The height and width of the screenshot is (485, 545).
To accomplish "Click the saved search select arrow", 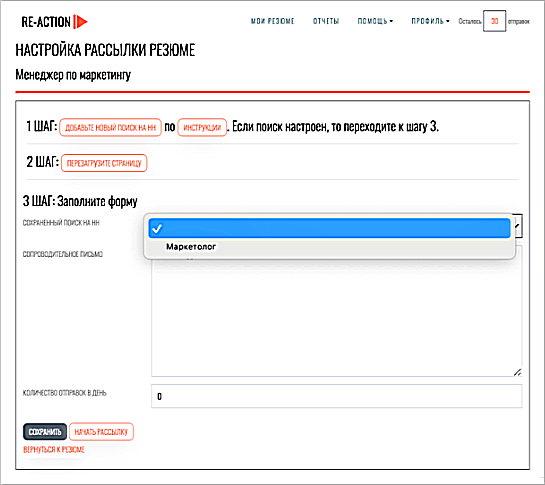I will click(x=518, y=226).
